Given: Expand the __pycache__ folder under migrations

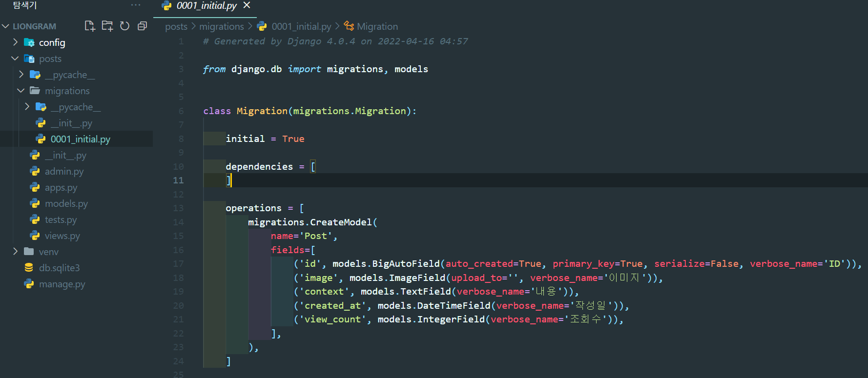Looking at the screenshot, I should tap(27, 106).
